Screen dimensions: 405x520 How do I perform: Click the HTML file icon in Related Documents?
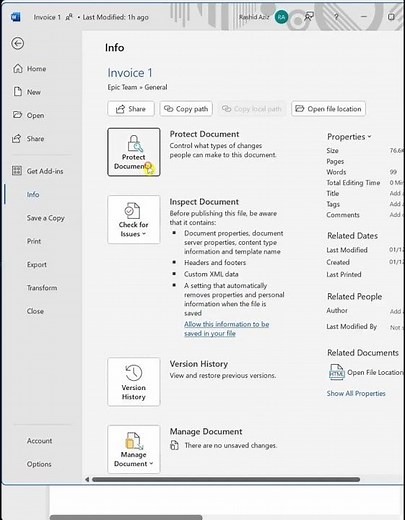click(x=336, y=372)
